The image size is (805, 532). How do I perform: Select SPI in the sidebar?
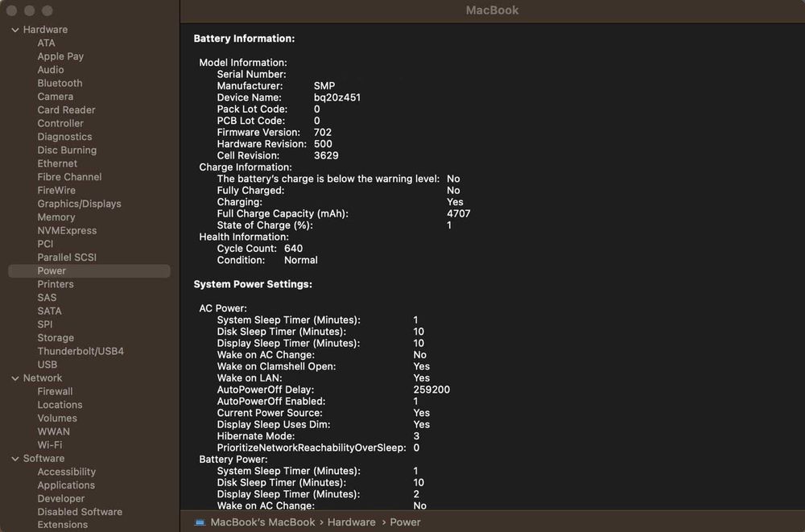coord(45,324)
